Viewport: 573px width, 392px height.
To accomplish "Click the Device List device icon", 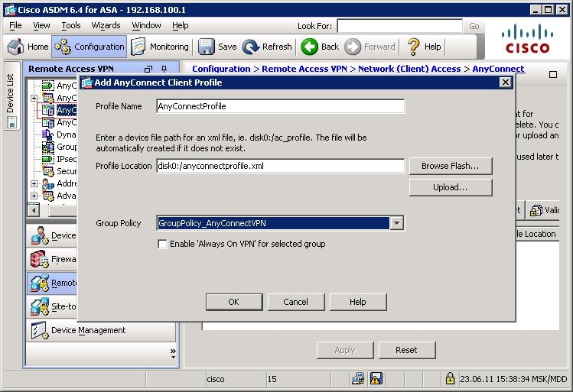I will click(11, 122).
